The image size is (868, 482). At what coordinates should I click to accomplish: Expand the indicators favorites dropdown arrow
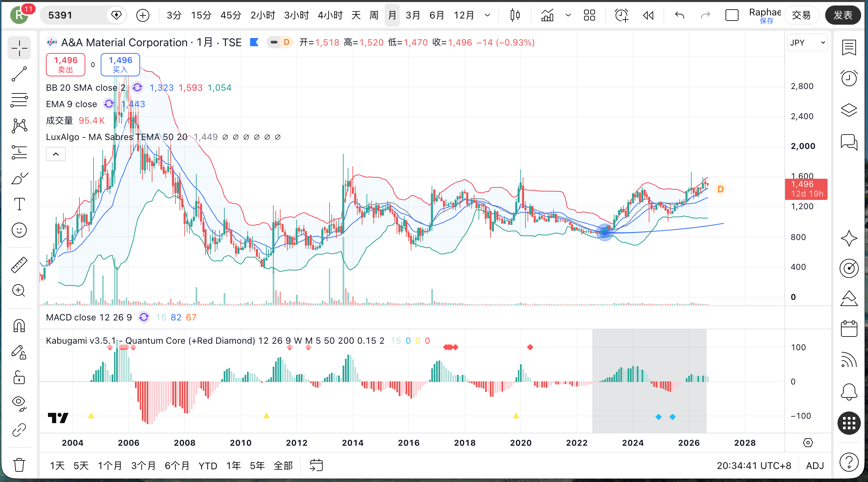click(x=568, y=15)
